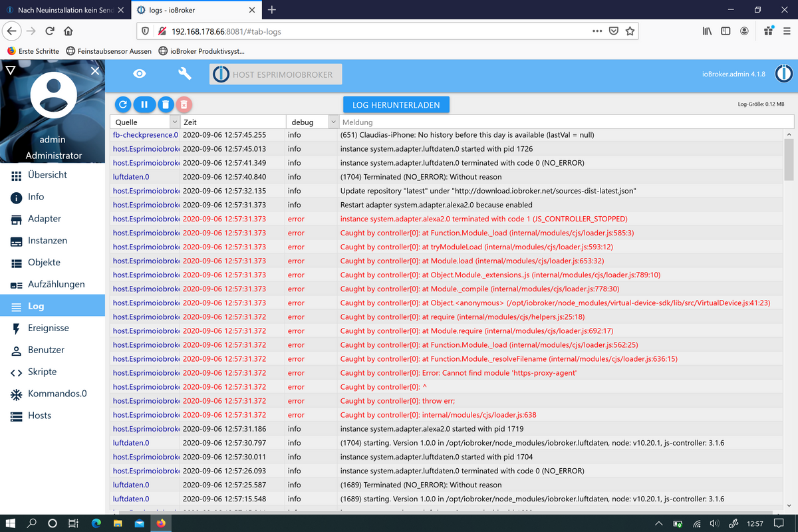Close the 'logs - ioBroker' tab

click(251, 11)
